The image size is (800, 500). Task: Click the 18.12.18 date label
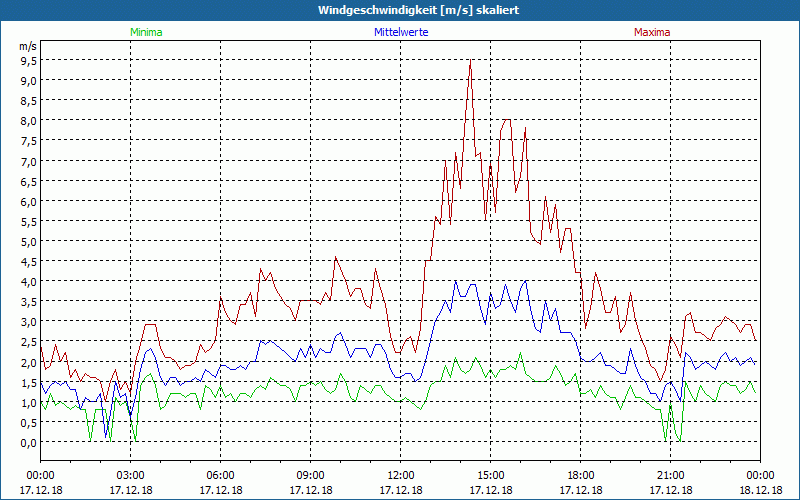[760, 490]
